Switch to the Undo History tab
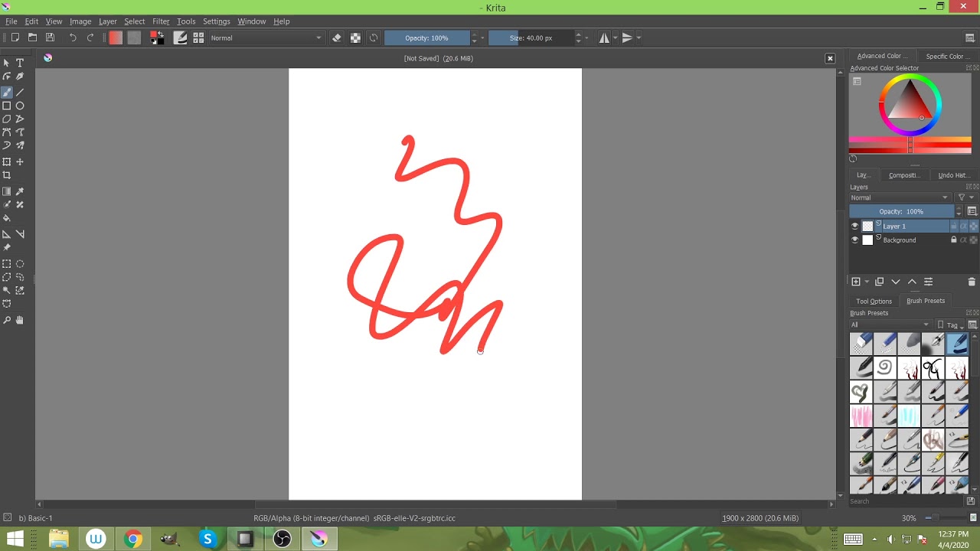 [x=954, y=175]
